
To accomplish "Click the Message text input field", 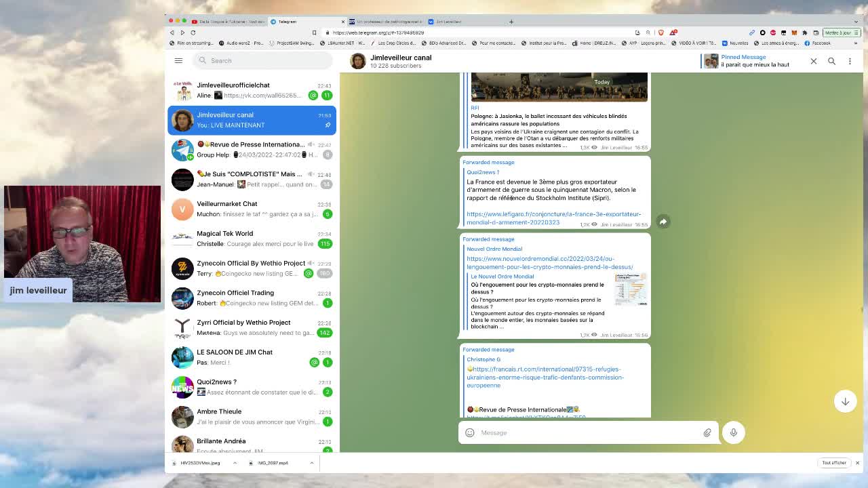I will point(588,432).
